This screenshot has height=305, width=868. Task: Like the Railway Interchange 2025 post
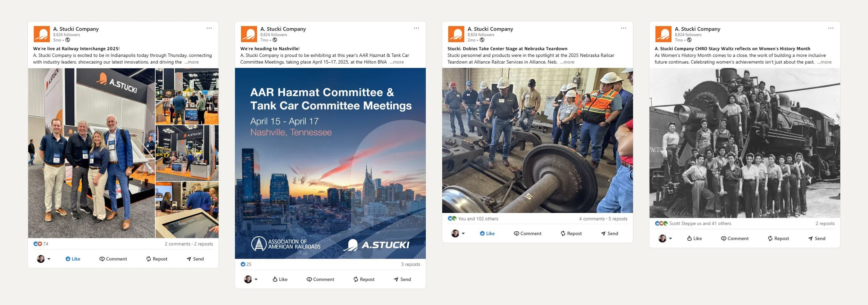(x=73, y=259)
